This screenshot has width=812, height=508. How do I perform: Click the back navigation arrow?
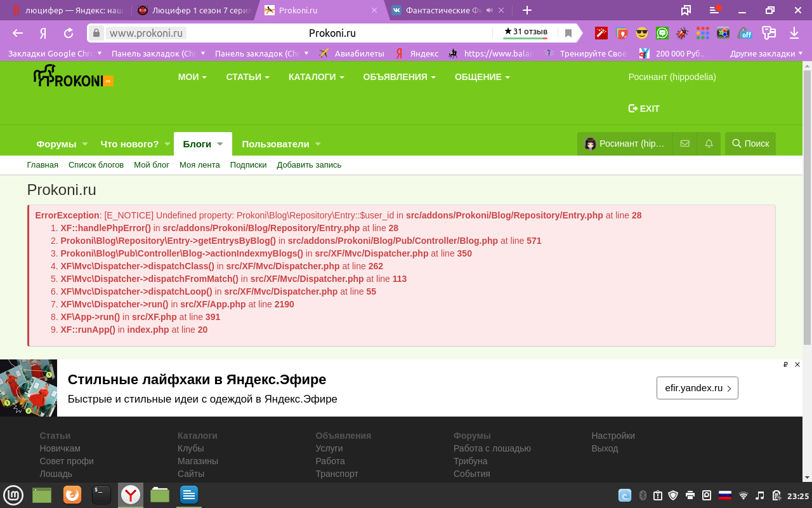[16, 32]
